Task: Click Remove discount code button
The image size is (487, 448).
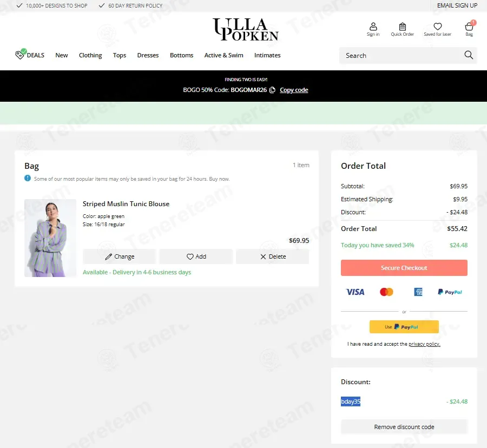Action: tap(404, 427)
